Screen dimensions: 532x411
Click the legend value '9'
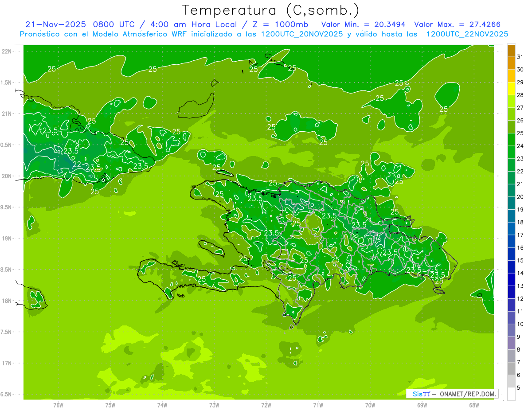519,337
